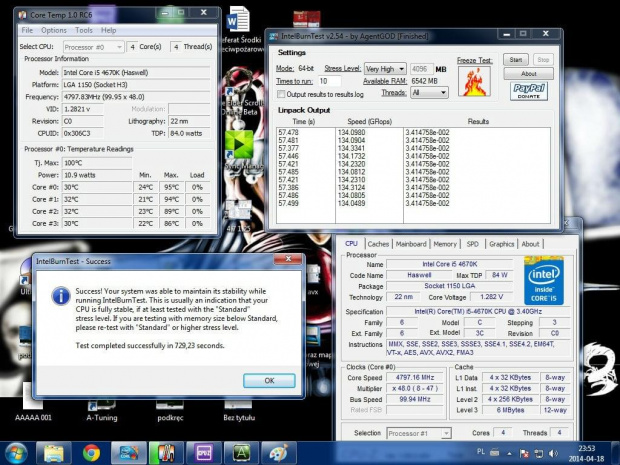This screenshot has height=465, width=620.
Task: Switch to SPD tab in CPU-Z
Action: 473,244
